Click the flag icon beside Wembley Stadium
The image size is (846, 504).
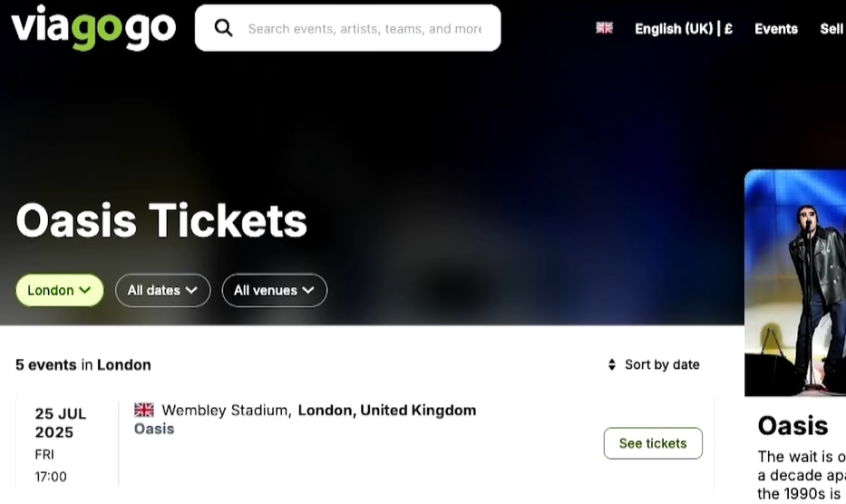click(144, 410)
